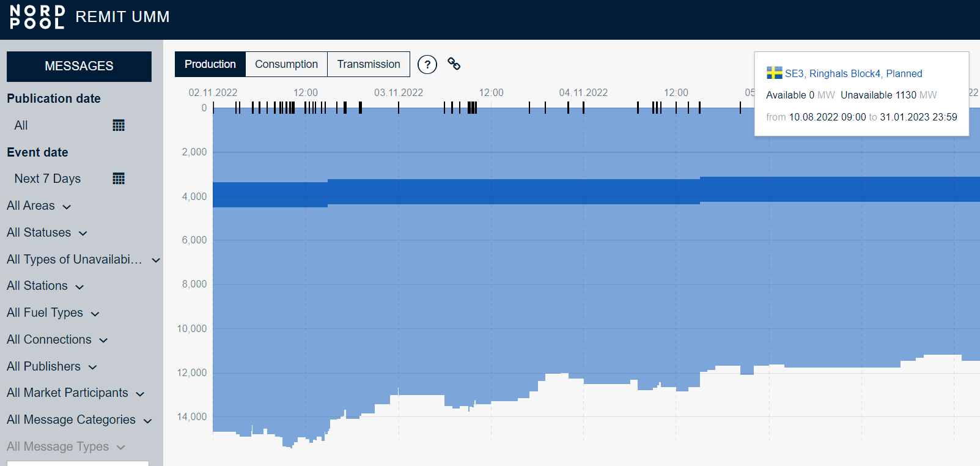Open the Publication date calendar picker
Image resolution: width=980 pixels, height=466 pixels.
(x=119, y=125)
